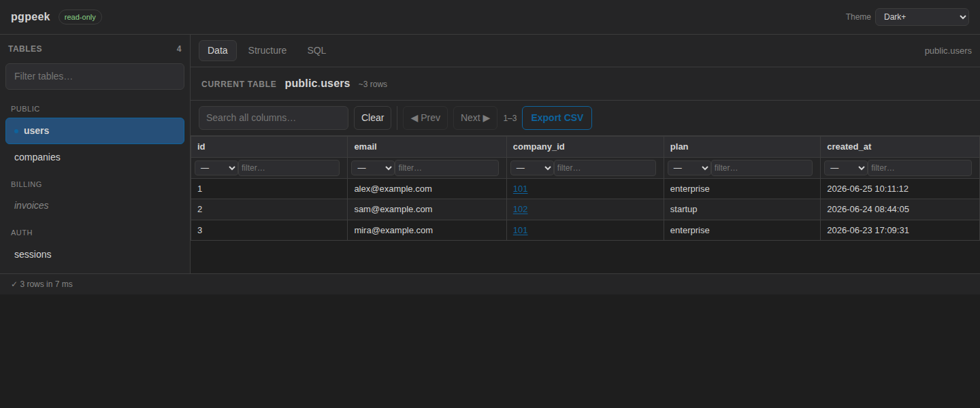
Task: Open the Theme dropdown showing Dark+
Action: click(921, 17)
